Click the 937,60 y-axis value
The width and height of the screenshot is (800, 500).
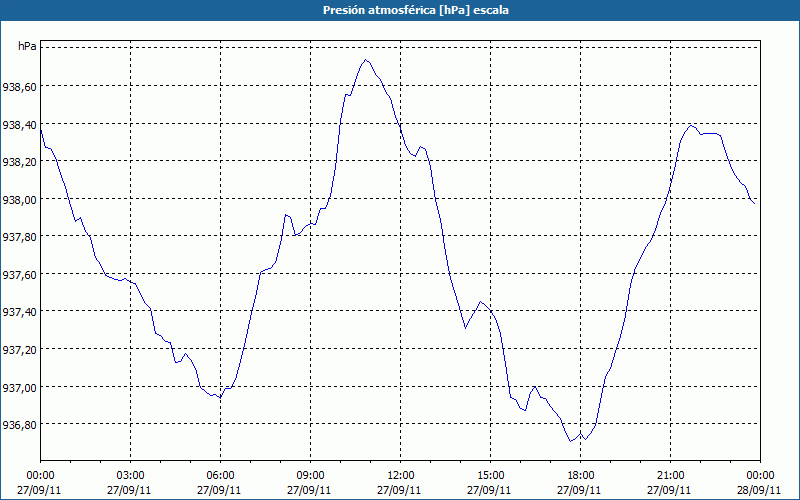pyautogui.click(x=19, y=274)
